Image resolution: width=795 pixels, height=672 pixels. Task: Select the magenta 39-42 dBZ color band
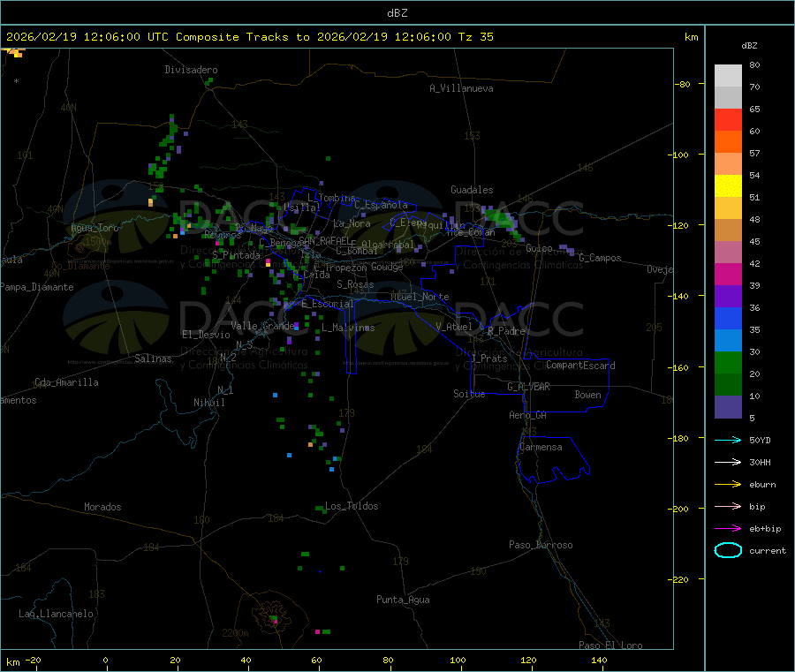tap(728, 274)
